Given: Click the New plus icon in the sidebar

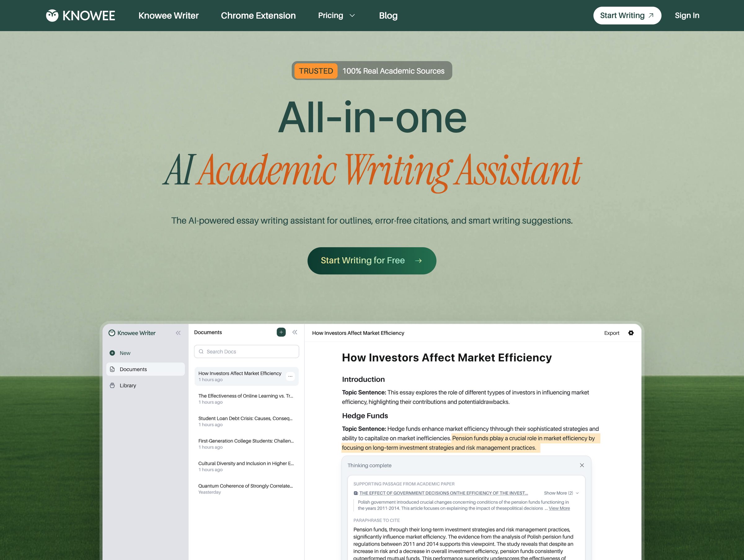Looking at the screenshot, I should pyautogui.click(x=112, y=353).
